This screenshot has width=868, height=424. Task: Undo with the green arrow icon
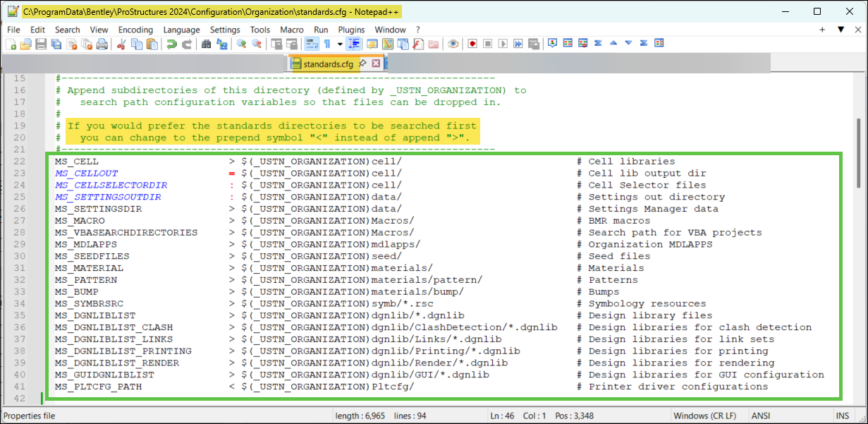click(x=171, y=44)
